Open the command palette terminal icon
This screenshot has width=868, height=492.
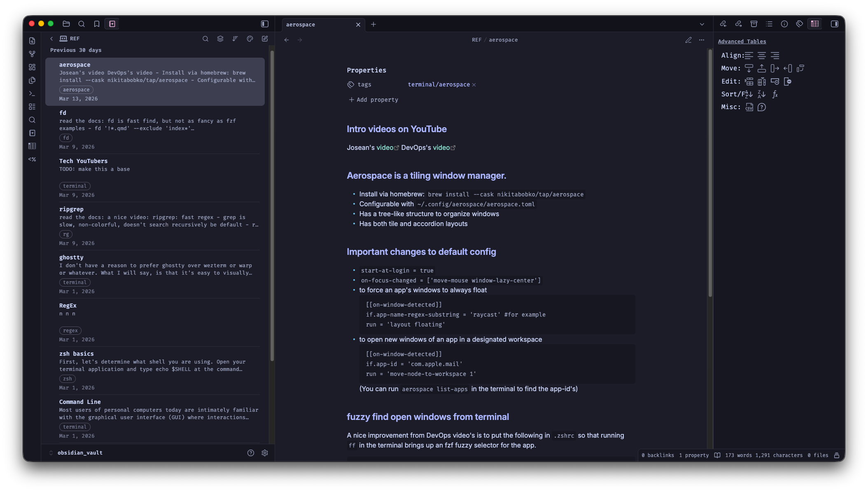point(32,93)
